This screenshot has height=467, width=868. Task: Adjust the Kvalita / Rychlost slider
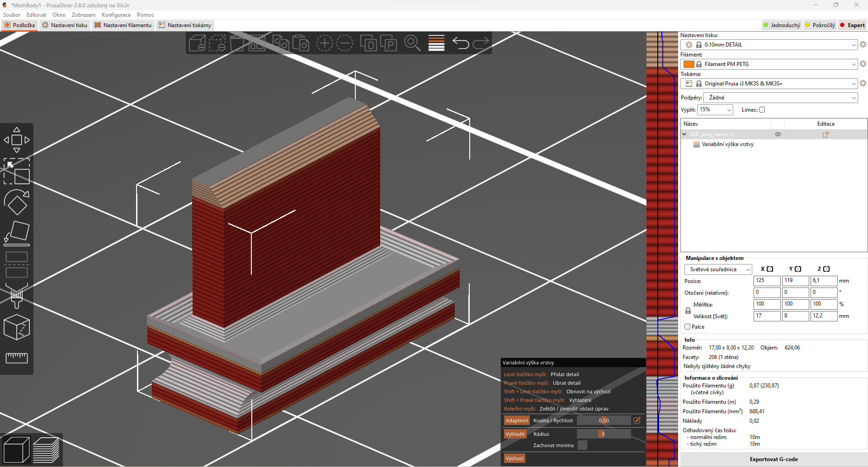click(604, 420)
